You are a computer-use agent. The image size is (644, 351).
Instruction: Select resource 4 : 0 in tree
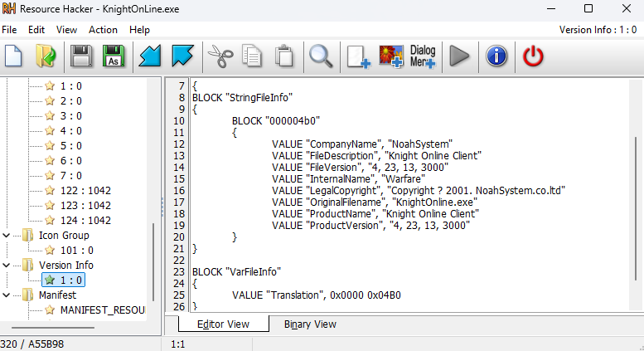coord(71,131)
